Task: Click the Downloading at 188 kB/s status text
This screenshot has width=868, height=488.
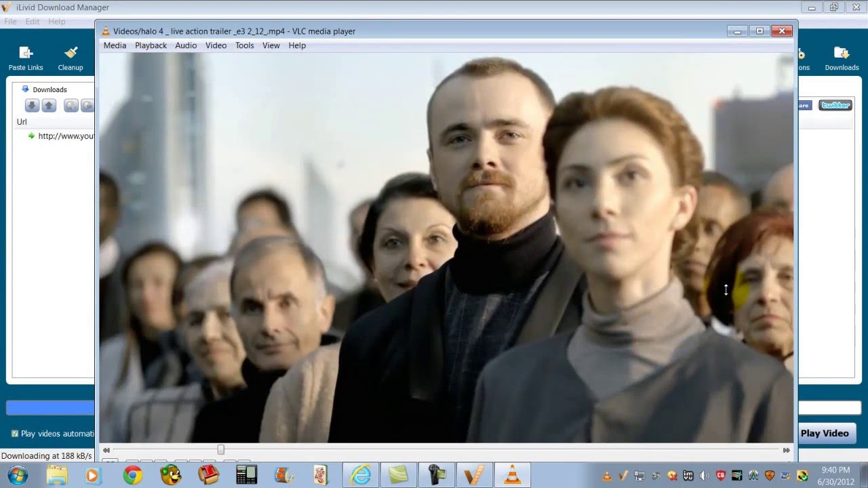Action: point(47,456)
